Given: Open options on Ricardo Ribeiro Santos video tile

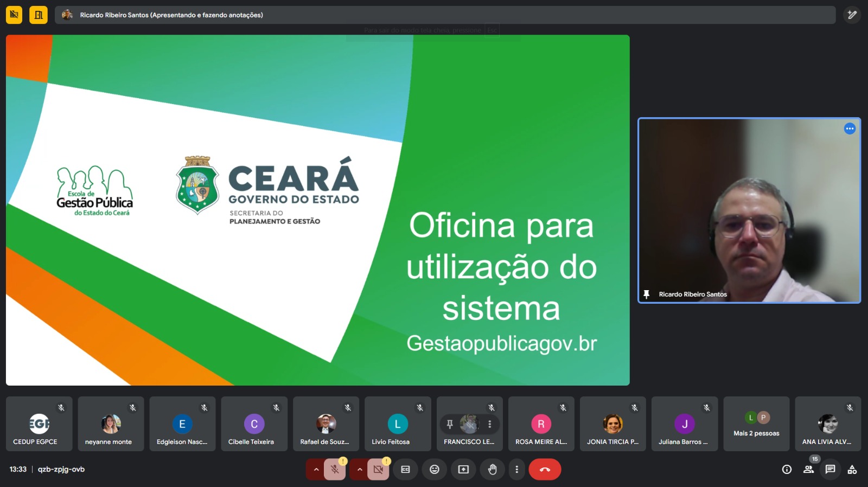Looking at the screenshot, I should [850, 129].
